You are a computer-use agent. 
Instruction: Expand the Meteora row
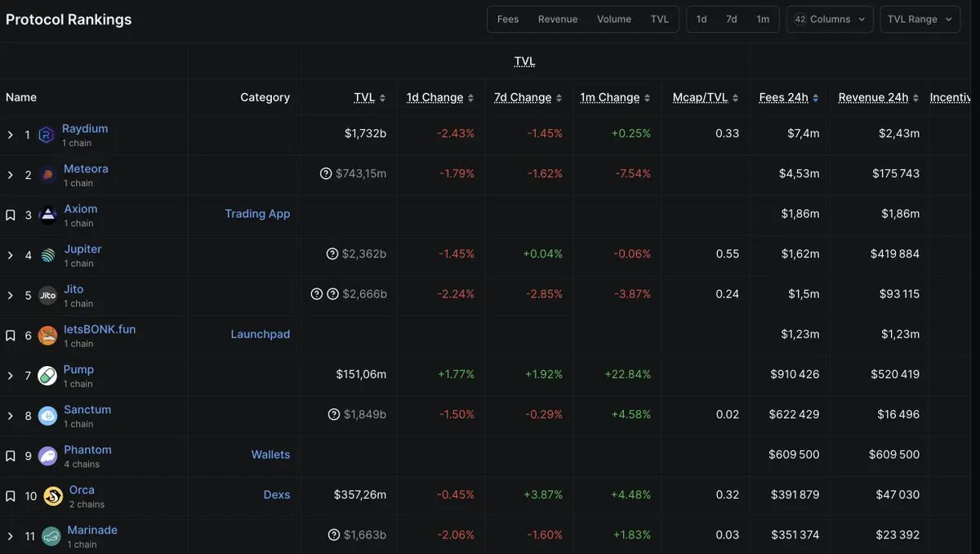(10, 175)
